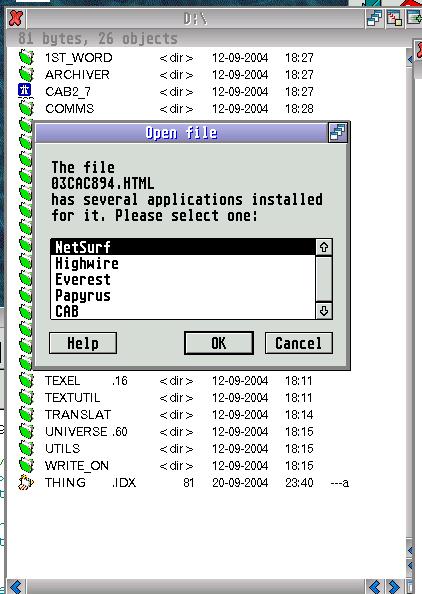Select NetSurf in the application list

(x=183, y=247)
